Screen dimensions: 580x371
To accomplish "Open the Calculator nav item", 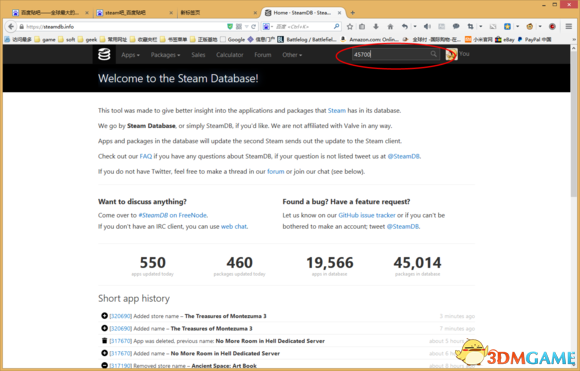I will 230,55.
